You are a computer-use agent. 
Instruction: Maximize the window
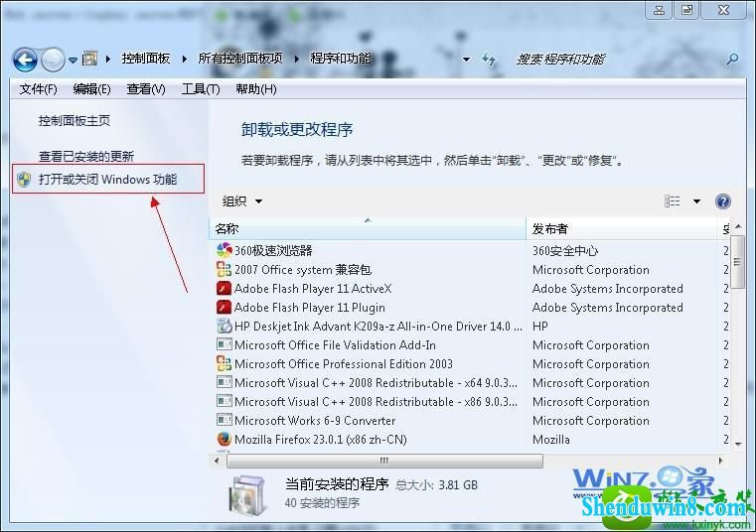(687, 10)
